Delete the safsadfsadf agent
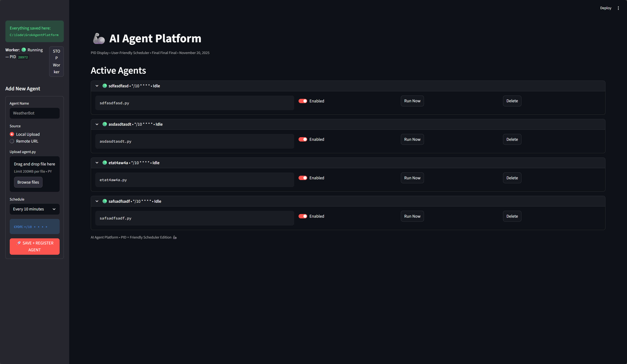This screenshot has width=627, height=364. pyautogui.click(x=512, y=216)
